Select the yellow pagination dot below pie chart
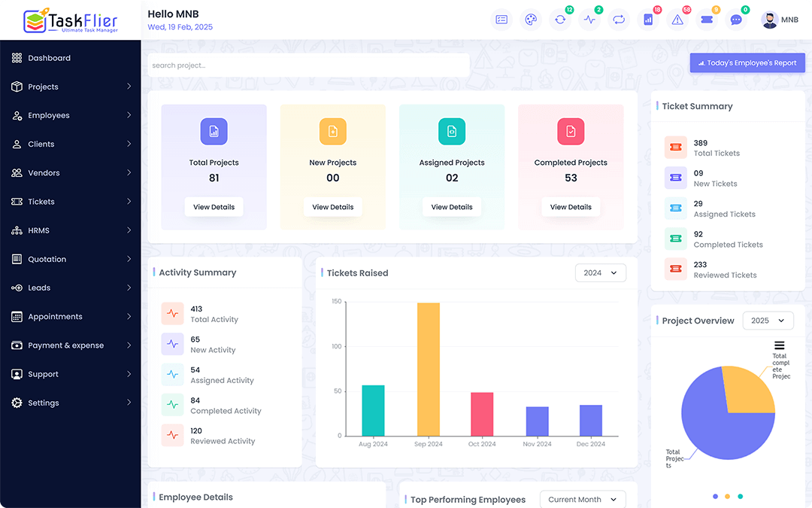 click(728, 496)
